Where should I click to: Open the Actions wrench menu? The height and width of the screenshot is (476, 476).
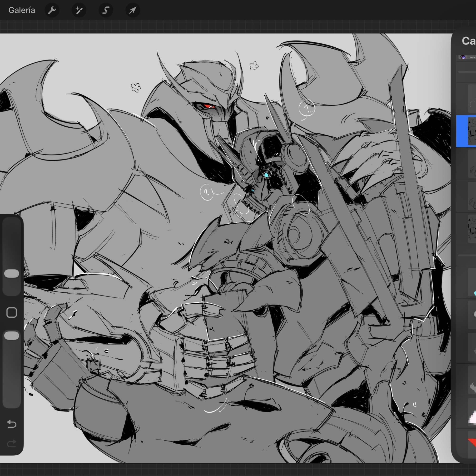[52, 10]
